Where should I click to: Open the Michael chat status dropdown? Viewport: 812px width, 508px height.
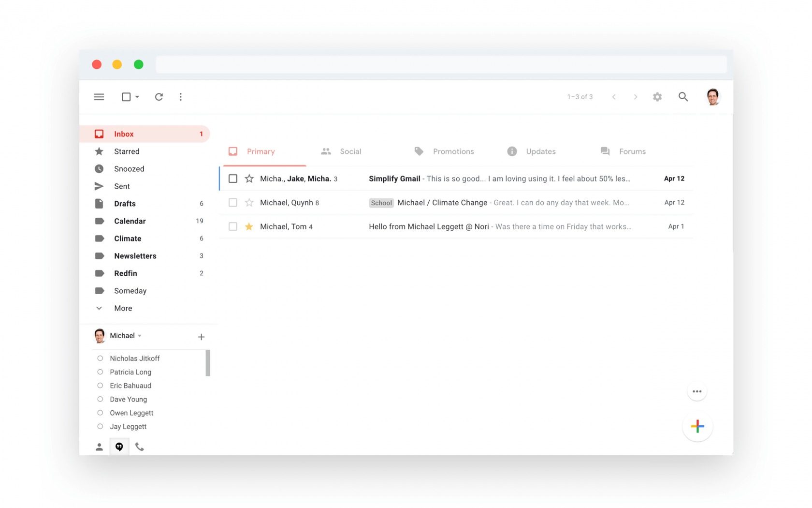pos(140,336)
